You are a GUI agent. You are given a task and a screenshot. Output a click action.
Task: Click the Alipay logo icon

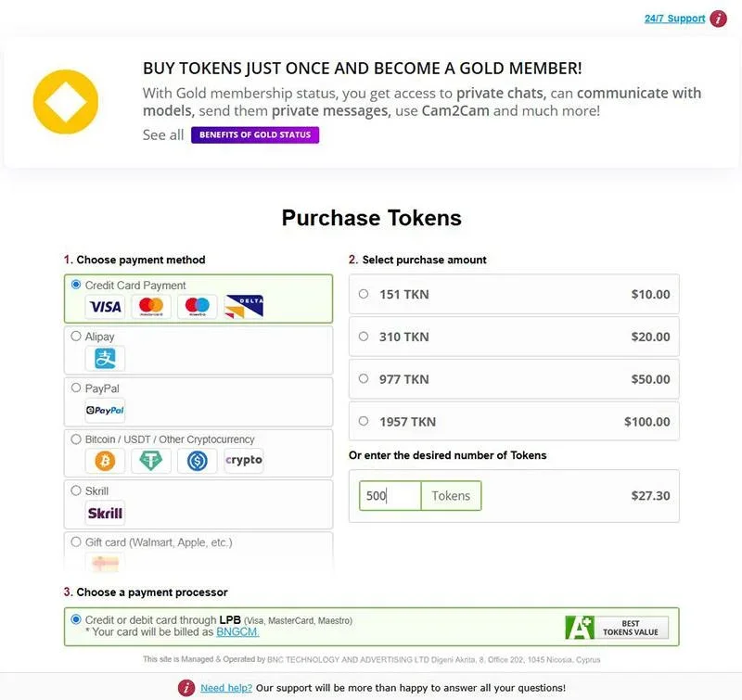105,358
